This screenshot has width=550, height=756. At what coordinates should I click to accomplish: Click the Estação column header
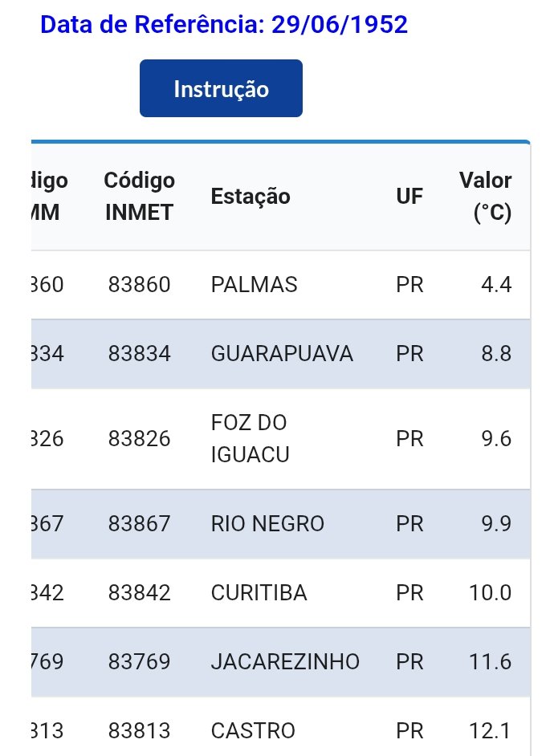pyautogui.click(x=251, y=197)
